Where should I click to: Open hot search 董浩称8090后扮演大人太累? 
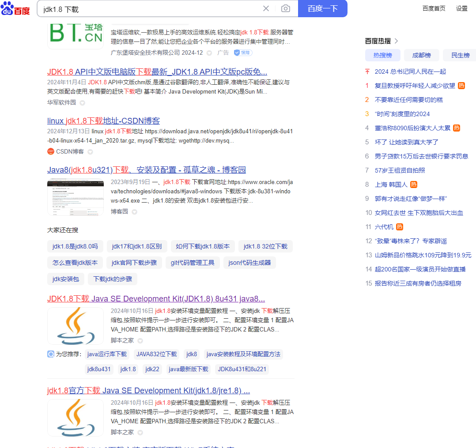click(x=412, y=128)
